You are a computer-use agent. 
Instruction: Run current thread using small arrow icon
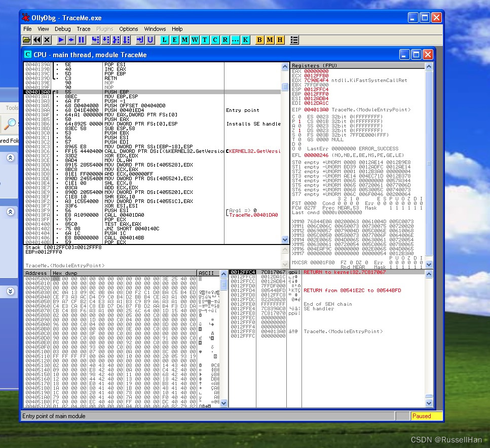click(71, 40)
